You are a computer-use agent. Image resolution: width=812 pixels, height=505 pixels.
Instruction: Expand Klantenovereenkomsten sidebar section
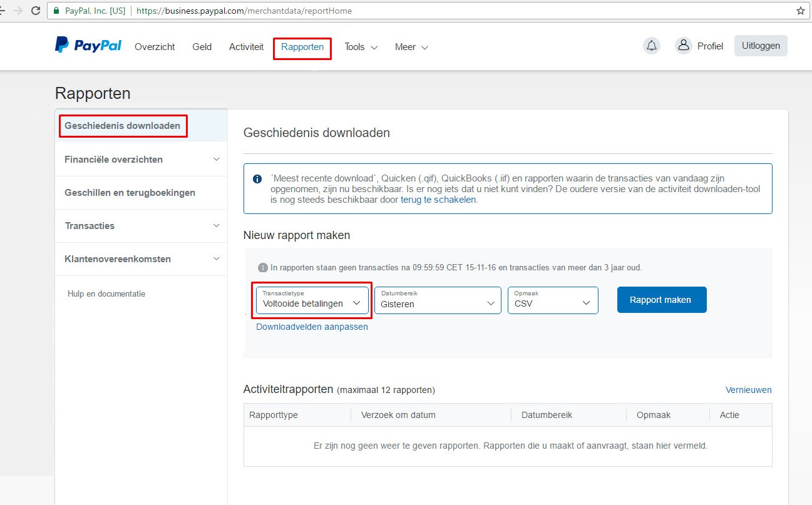(x=141, y=259)
